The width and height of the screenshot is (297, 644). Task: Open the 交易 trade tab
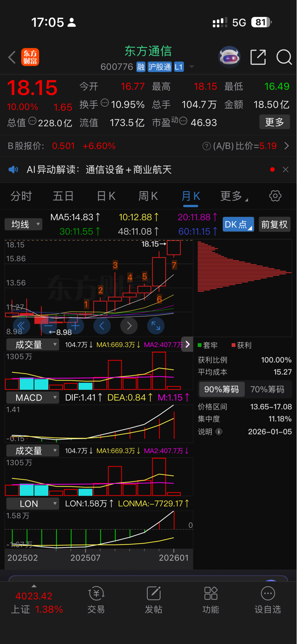coord(96,600)
